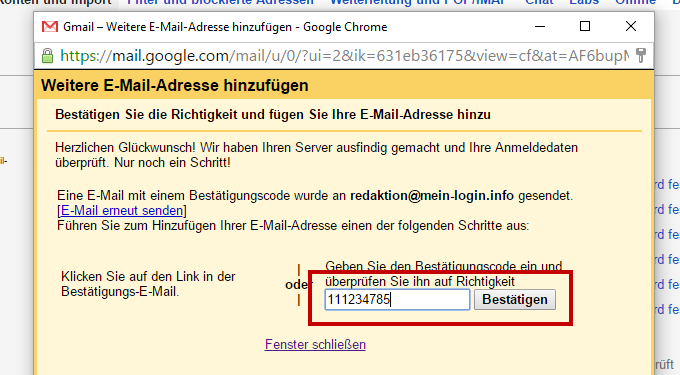
Task: Click the green padlock icon in the address bar
Action: point(47,56)
